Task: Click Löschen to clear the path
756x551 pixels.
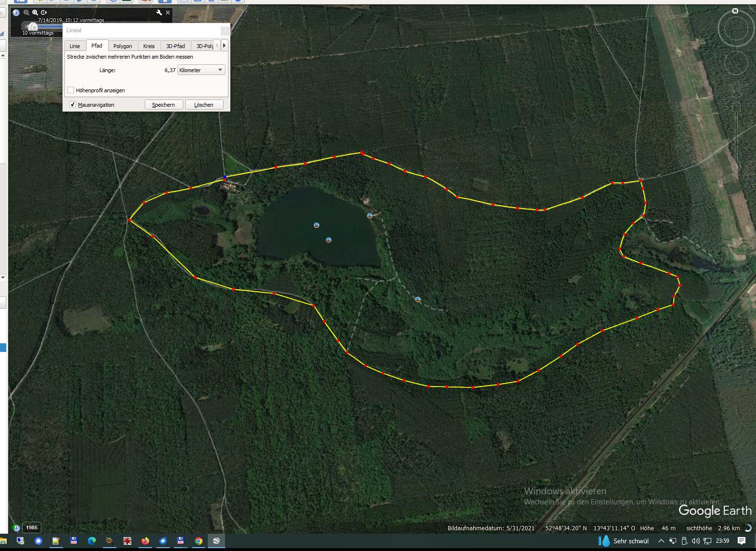Action: pyautogui.click(x=204, y=105)
